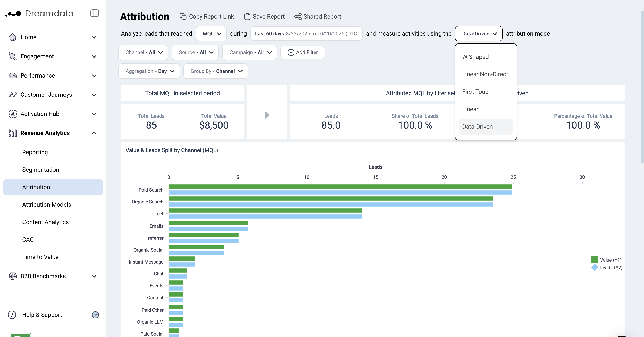This screenshot has width=644, height=337.
Task: Choose the W-Shaped model option
Action: [475, 57]
